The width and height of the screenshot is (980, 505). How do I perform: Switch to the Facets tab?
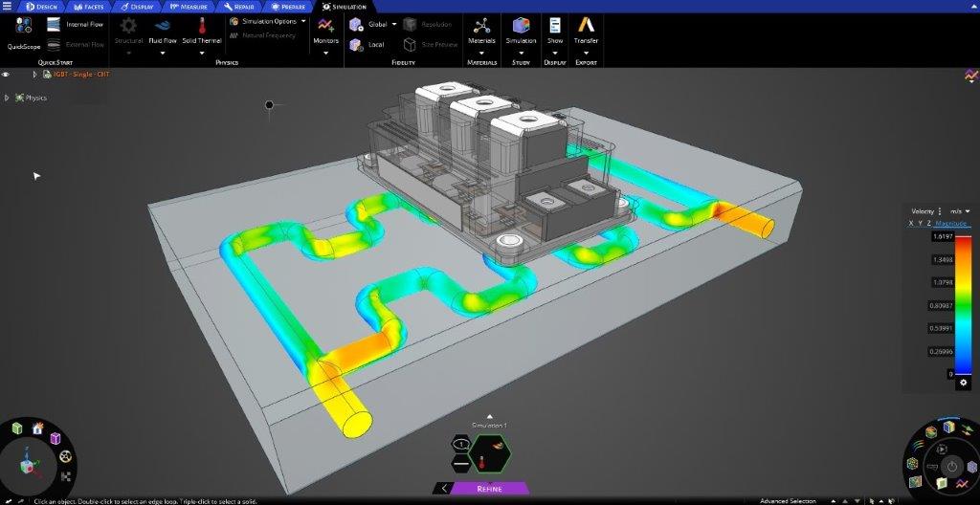click(88, 7)
